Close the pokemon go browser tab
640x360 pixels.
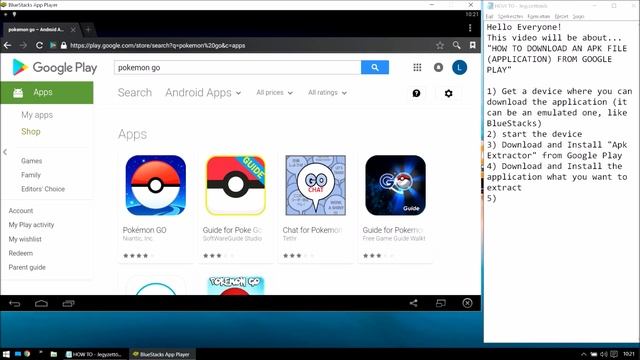[73, 29]
